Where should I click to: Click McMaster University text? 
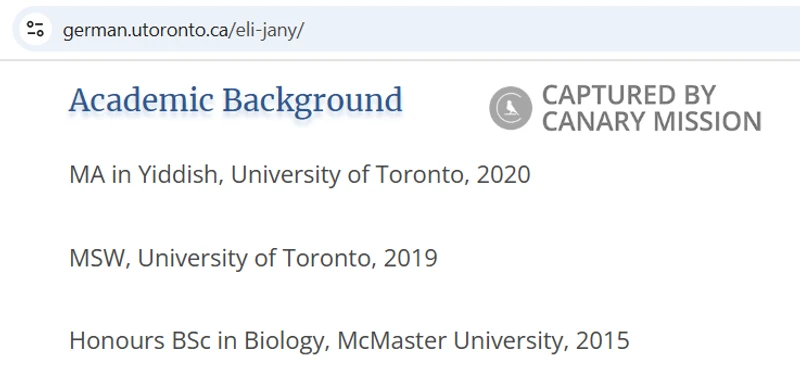click(x=451, y=341)
